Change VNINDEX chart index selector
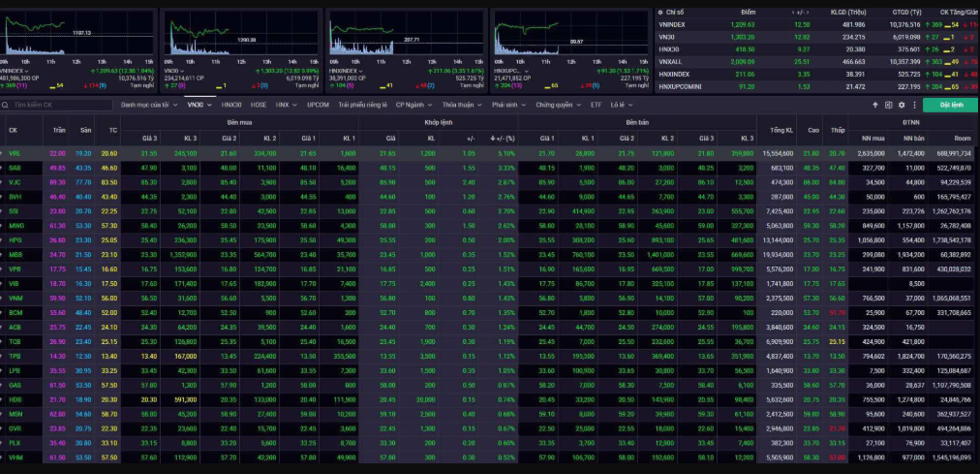The height and width of the screenshot is (474, 980). [x=14, y=71]
